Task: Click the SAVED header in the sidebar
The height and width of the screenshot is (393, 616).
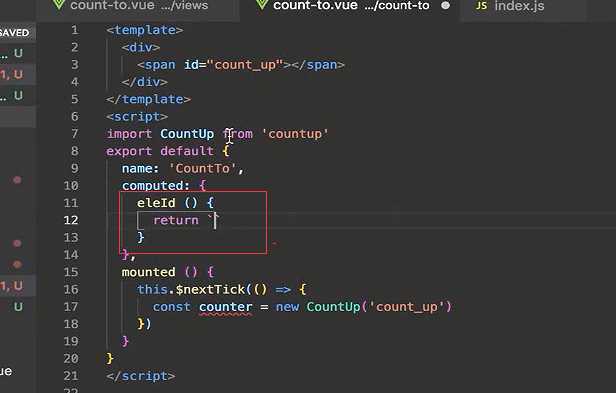Action: tap(15, 32)
